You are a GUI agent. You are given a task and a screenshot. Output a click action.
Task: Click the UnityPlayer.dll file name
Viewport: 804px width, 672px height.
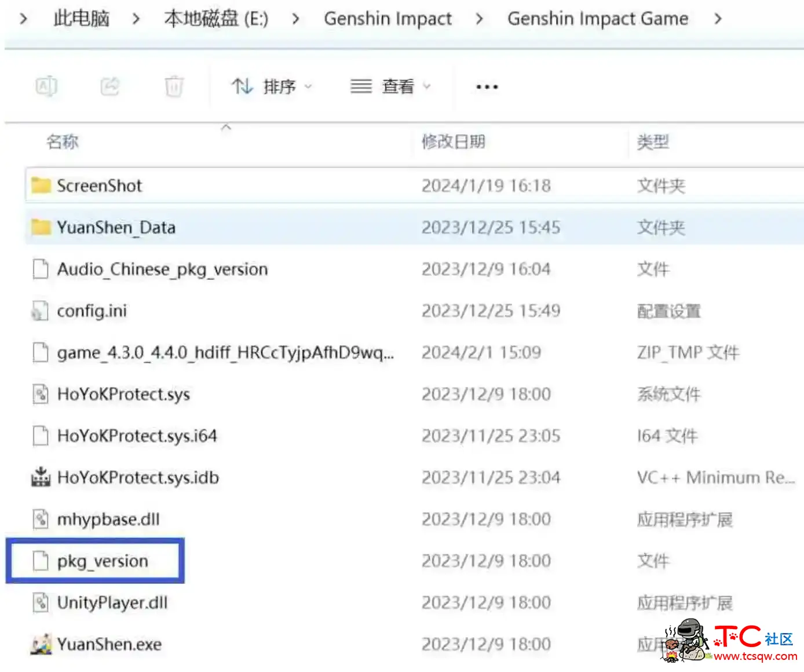(x=112, y=603)
